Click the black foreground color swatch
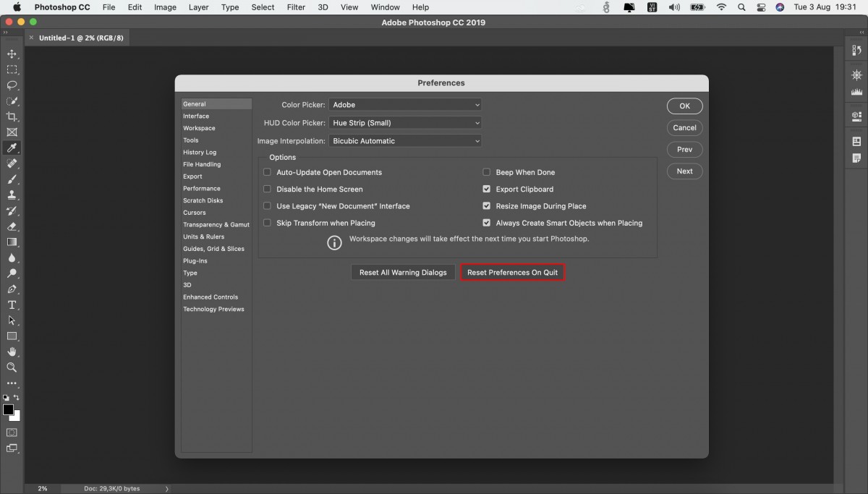The height and width of the screenshot is (494, 868). [8, 409]
